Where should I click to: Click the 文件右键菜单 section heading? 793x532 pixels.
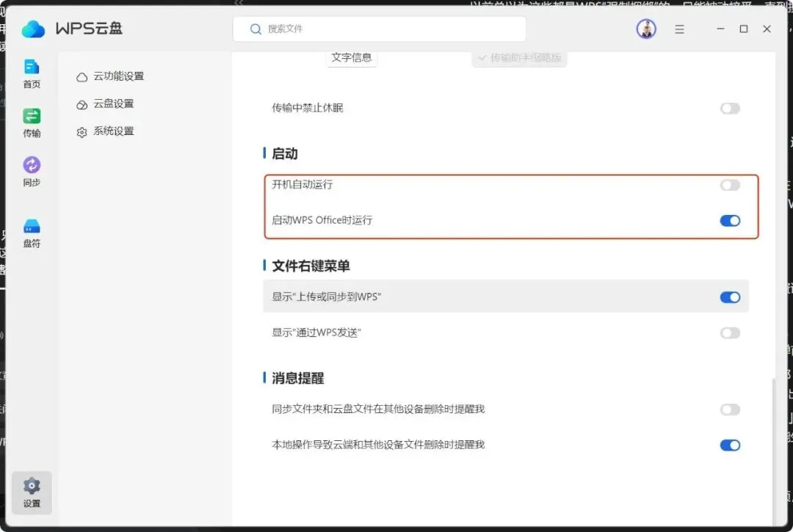point(311,266)
